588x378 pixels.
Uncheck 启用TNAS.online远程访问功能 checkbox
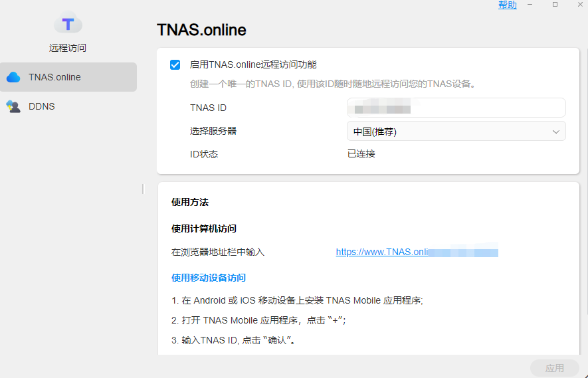point(175,65)
